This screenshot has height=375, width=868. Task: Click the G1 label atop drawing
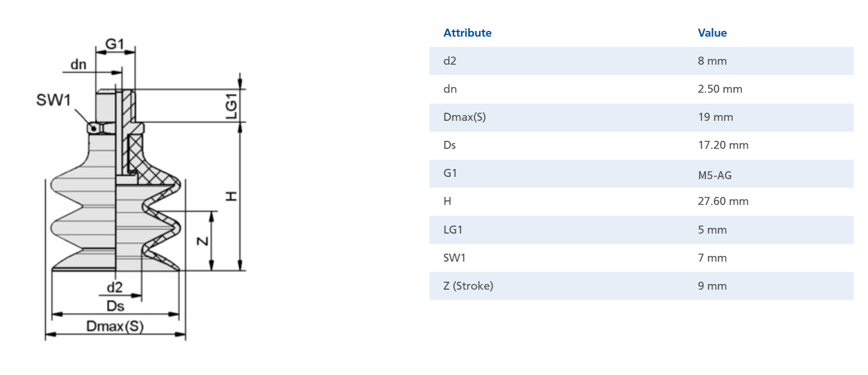tap(115, 44)
